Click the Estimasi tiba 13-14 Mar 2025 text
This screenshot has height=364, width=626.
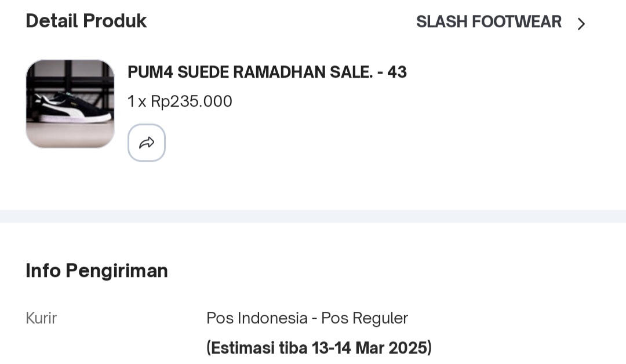(x=319, y=348)
